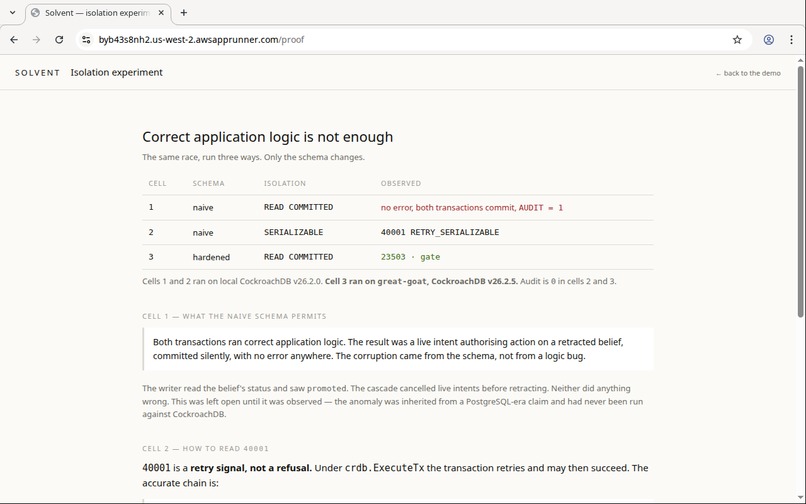
Task: Click the SOLVENT logo text
Action: point(38,73)
